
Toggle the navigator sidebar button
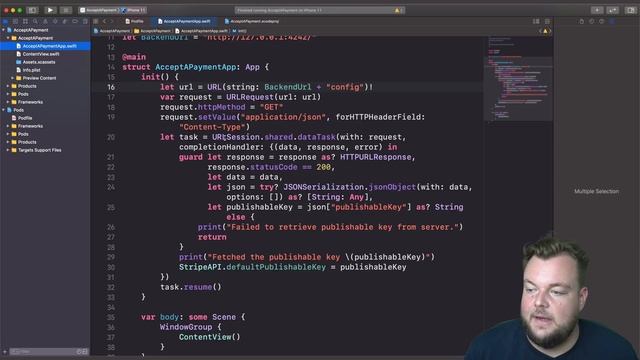32,10
